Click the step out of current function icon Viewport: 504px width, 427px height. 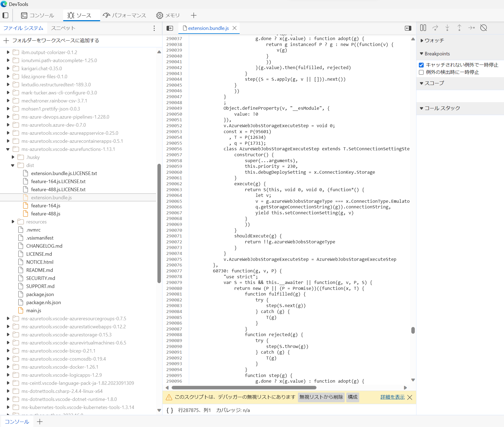click(459, 28)
